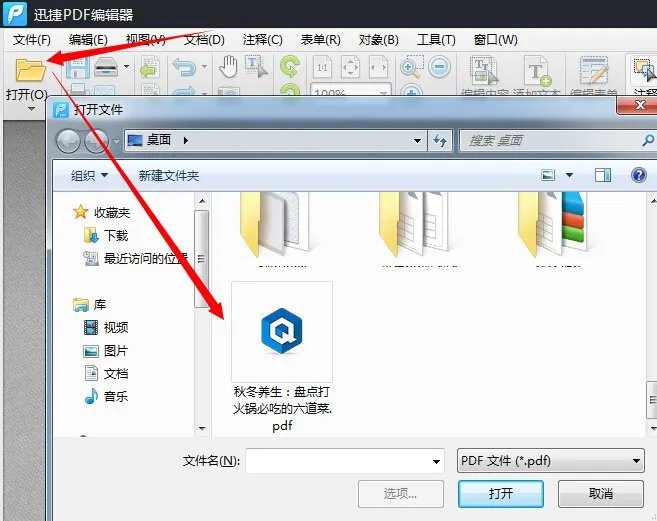
Task: Open the scanner icon dropdown arrow
Action: [x=126, y=66]
